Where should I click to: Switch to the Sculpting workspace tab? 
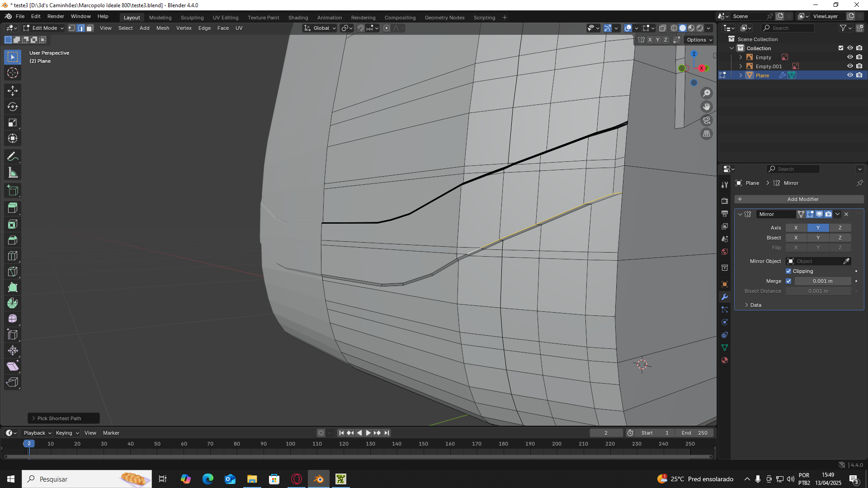[x=192, y=18]
